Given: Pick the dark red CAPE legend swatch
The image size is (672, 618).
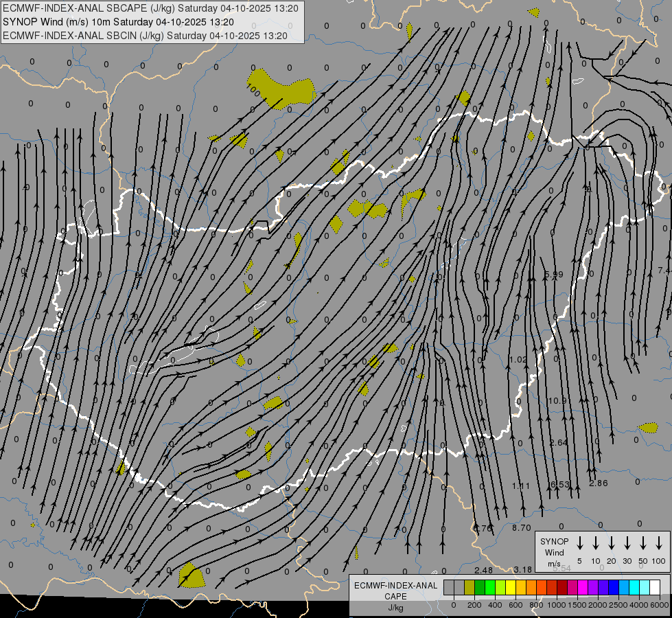Looking at the screenshot, I should (562, 587).
